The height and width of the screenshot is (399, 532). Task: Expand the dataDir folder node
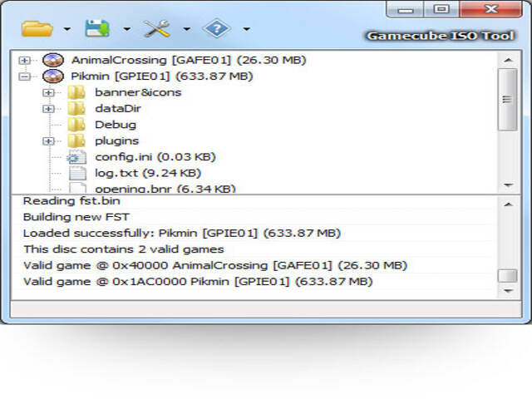tap(48, 109)
